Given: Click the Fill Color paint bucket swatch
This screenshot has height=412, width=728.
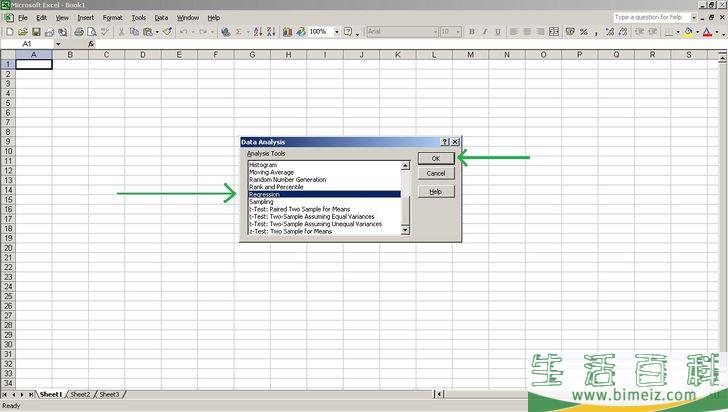Looking at the screenshot, I should [689, 32].
